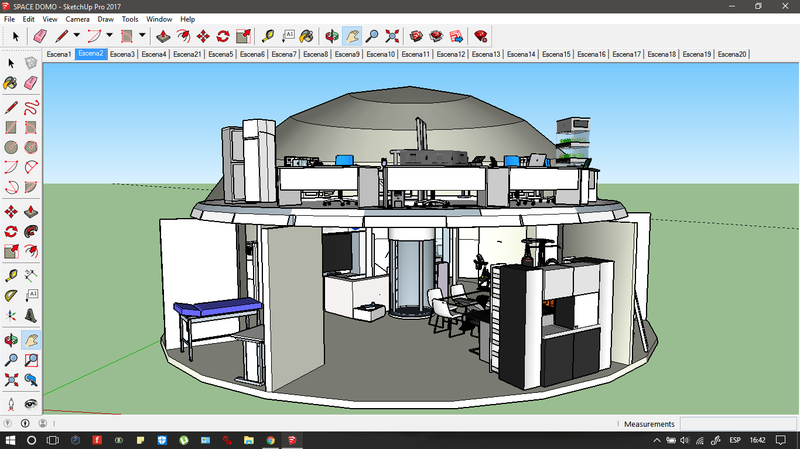Image resolution: width=800 pixels, height=449 pixels.
Task: Switch to the Escena10 scene tab
Action: click(381, 54)
